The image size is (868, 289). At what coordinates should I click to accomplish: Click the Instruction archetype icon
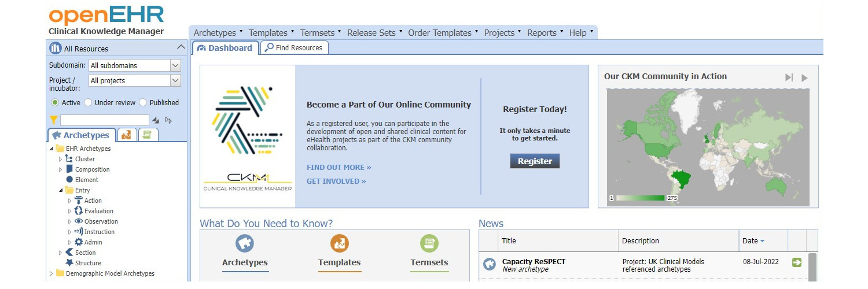tap(79, 232)
